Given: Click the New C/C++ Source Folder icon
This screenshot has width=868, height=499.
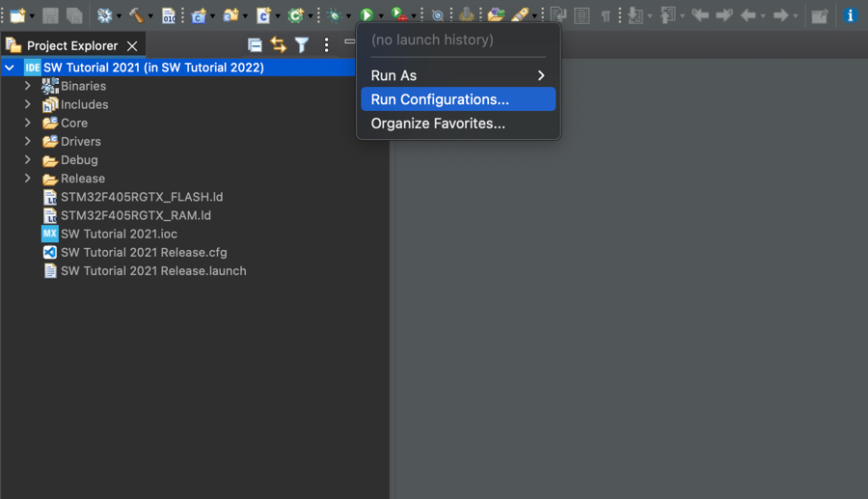Looking at the screenshot, I should (x=231, y=15).
